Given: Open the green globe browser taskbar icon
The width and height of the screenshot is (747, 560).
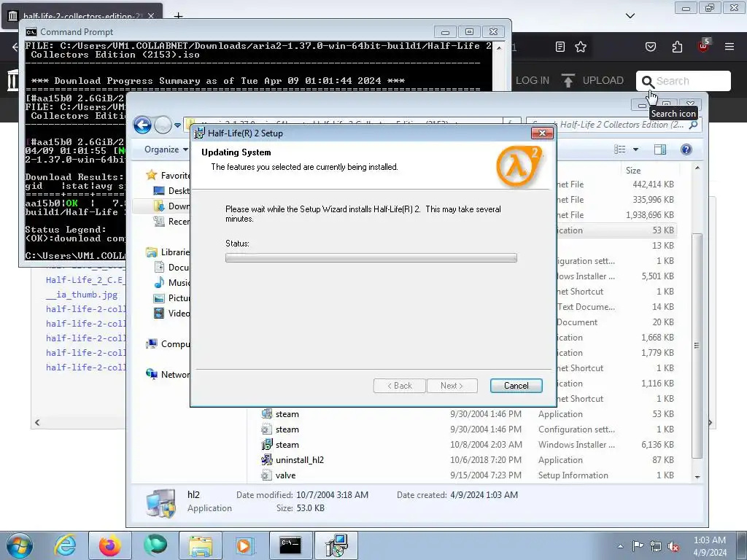Looking at the screenshot, I should (155, 545).
